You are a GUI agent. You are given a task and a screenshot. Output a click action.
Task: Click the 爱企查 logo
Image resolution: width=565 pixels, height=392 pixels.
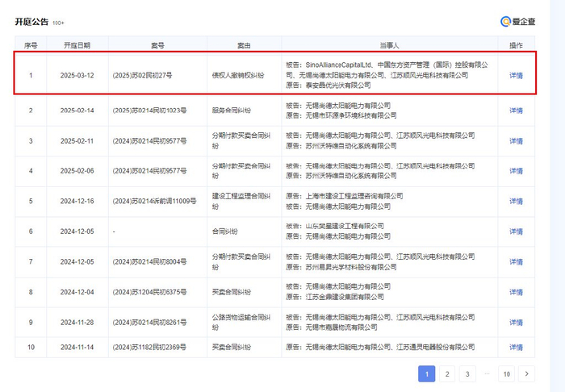518,22
